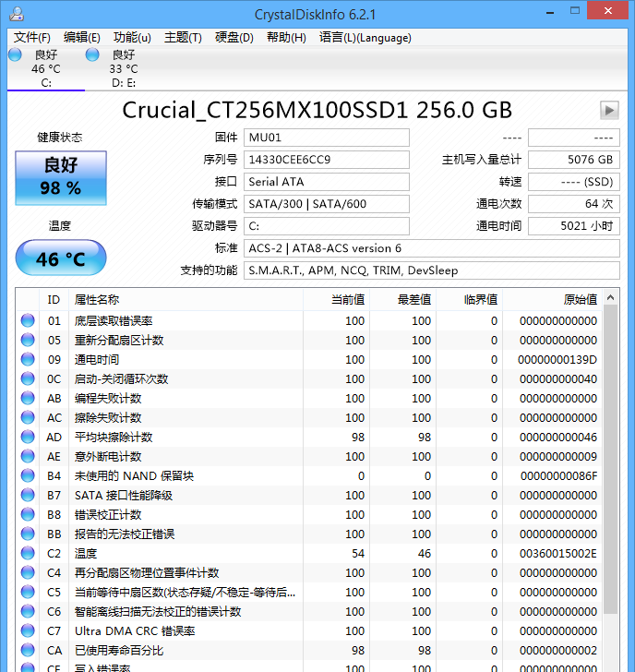635x672 pixels.
Task: Click the total host writes field 5076 GB
Action: (x=574, y=160)
